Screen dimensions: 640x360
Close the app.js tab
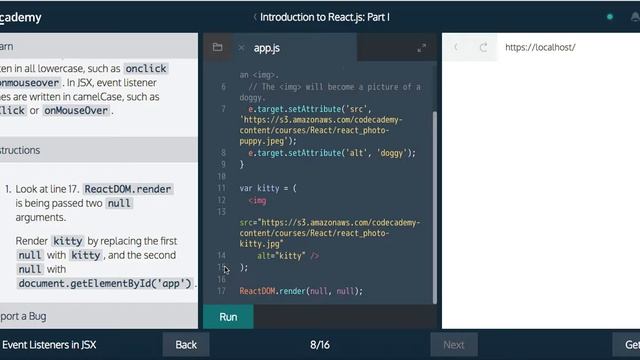[241, 48]
